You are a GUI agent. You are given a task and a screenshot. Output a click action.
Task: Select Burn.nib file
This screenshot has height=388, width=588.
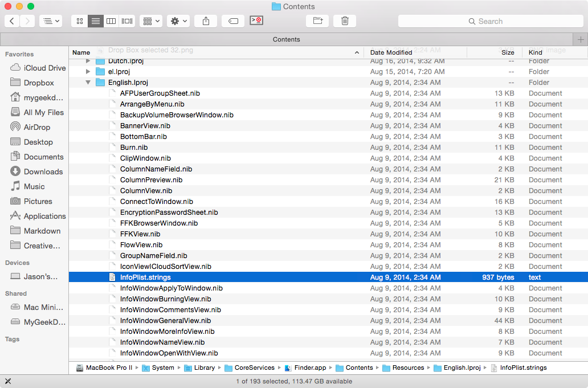pyautogui.click(x=328, y=148)
